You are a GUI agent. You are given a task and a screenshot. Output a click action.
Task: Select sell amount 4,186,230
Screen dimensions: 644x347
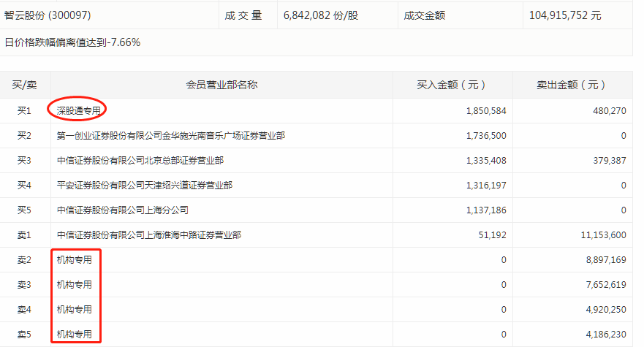coord(606,335)
